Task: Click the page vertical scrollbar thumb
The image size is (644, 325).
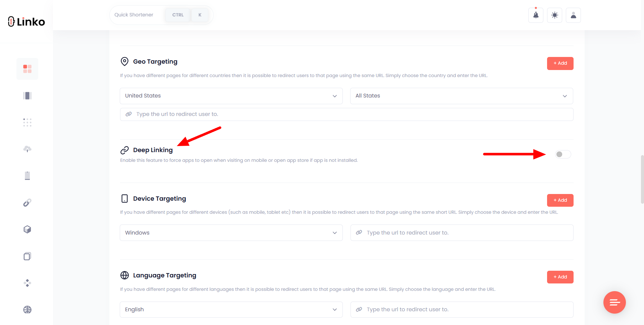Action: pyautogui.click(x=642, y=179)
